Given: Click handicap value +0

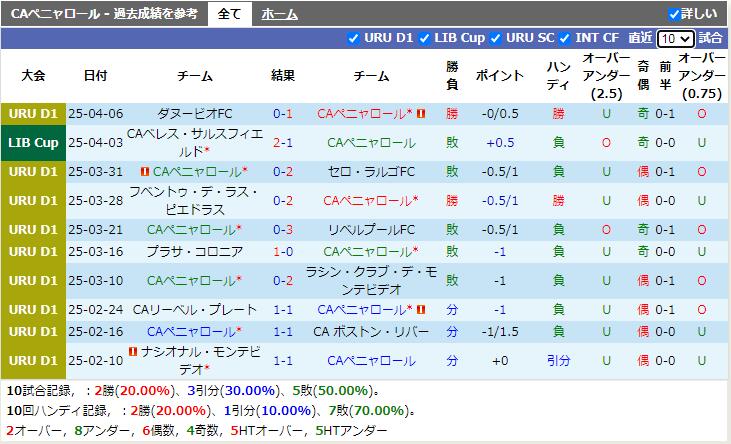Looking at the screenshot, I should [x=500, y=361].
